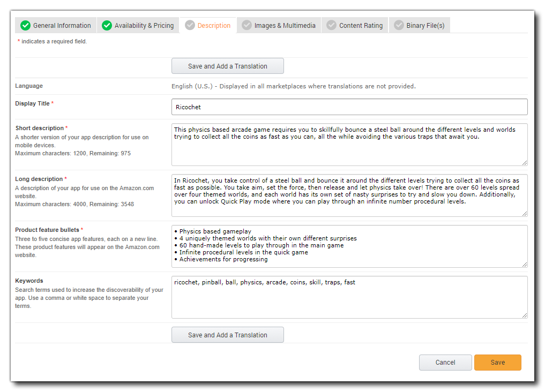This screenshot has width=545, height=392.
Task: Switch to the Description tab label
Action: click(214, 26)
